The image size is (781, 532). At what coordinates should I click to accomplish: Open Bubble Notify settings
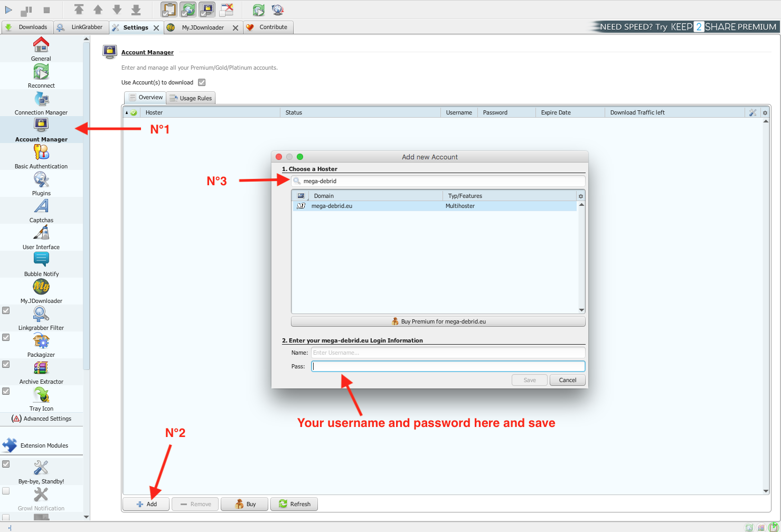[41, 264]
